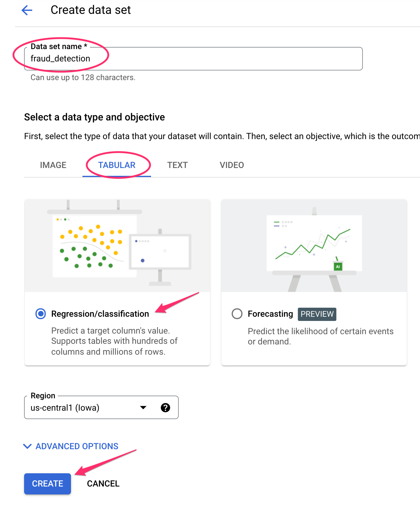Click the PREVIEW badge next to Forecasting
The width and height of the screenshot is (420, 507).
pos(317,314)
